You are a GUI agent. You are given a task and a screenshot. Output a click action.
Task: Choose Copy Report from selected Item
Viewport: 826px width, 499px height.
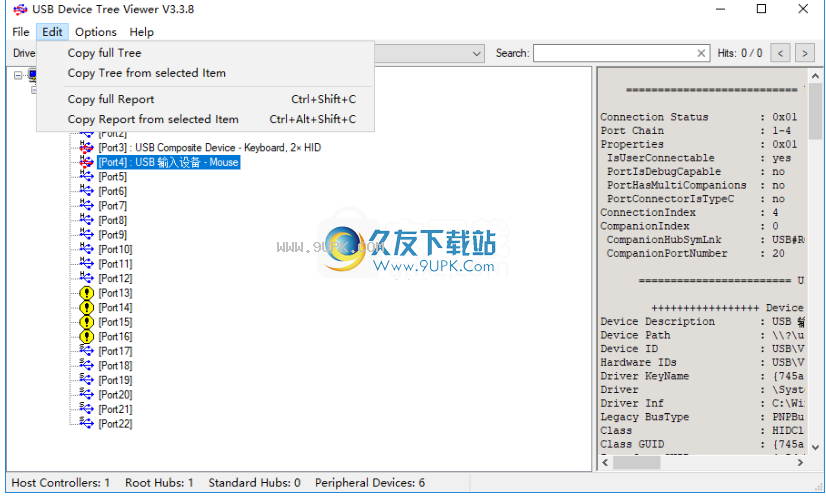pos(205,119)
